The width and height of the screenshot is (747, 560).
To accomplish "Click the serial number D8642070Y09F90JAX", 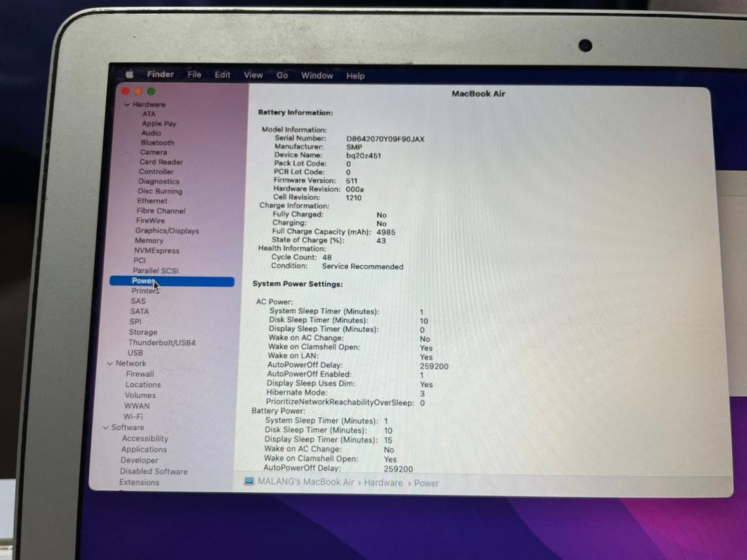I will pyautogui.click(x=385, y=139).
